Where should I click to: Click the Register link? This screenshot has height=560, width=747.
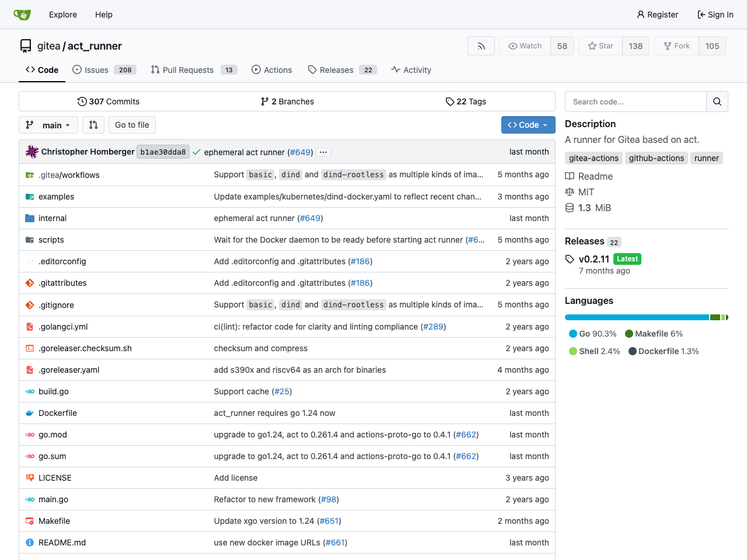click(x=658, y=15)
